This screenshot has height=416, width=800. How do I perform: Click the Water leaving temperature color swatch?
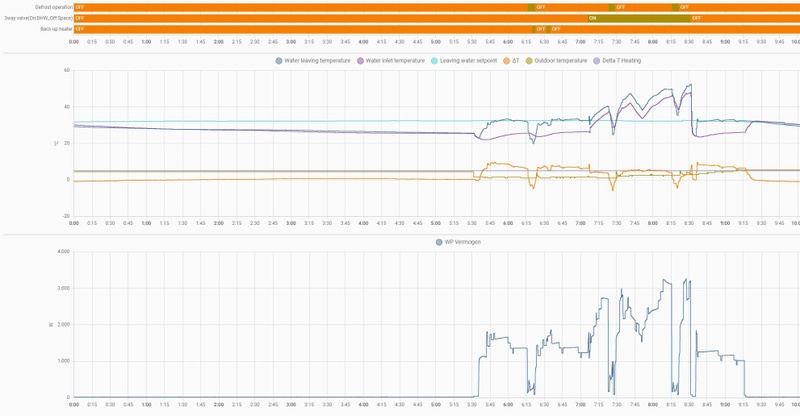tap(279, 61)
